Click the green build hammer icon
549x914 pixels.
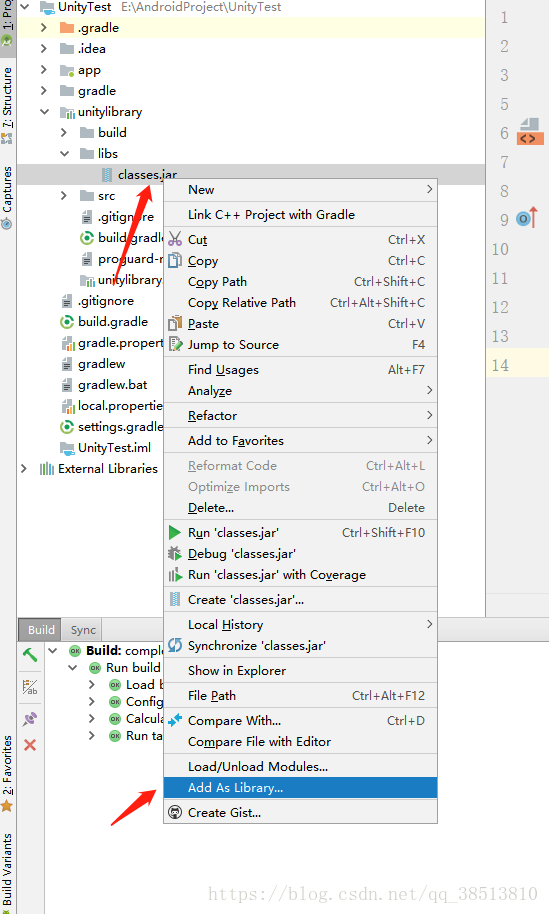point(30,655)
